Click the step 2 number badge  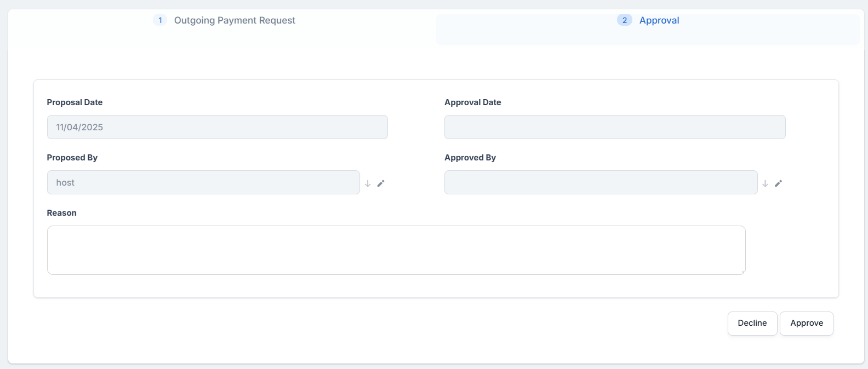point(624,20)
